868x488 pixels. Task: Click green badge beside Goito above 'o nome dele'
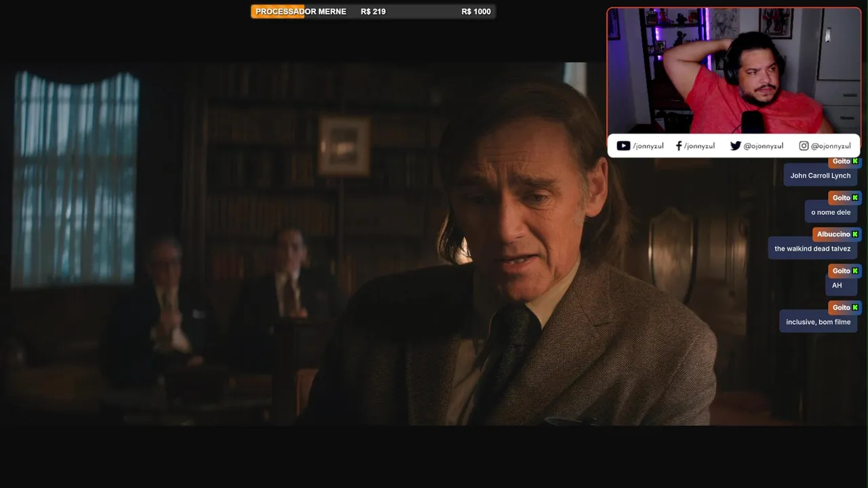pos(855,198)
